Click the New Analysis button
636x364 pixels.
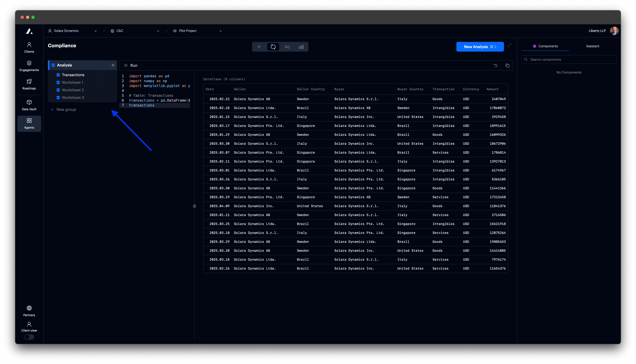tap(480, 47)
